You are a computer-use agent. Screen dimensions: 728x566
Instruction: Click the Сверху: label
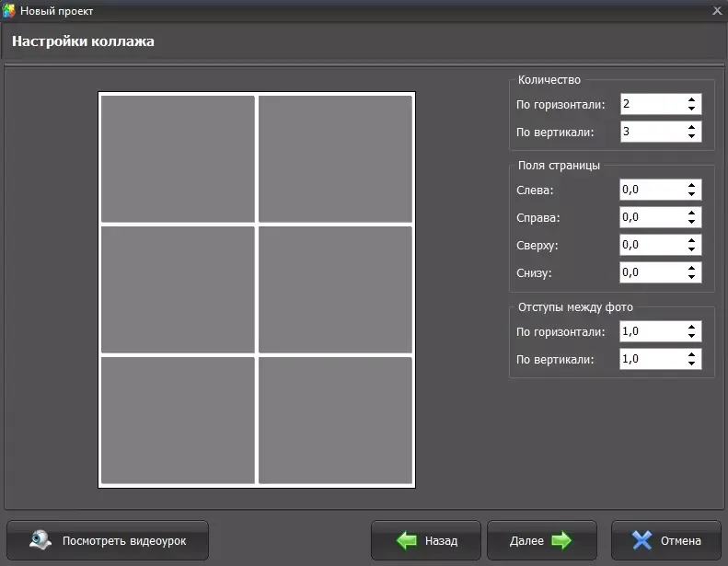(x=537, y=246)
